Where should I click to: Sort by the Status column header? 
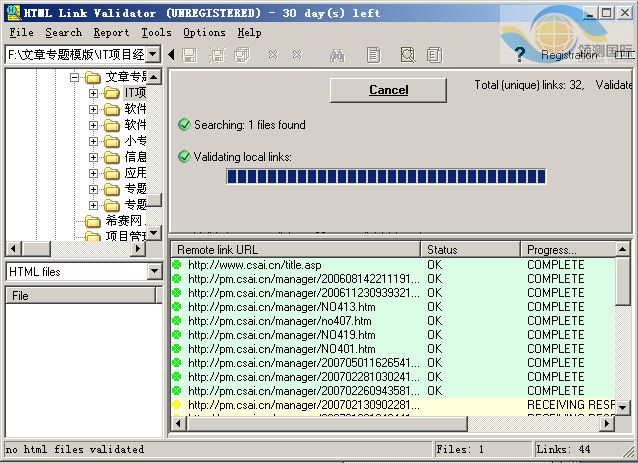click(x=468, y=249)
